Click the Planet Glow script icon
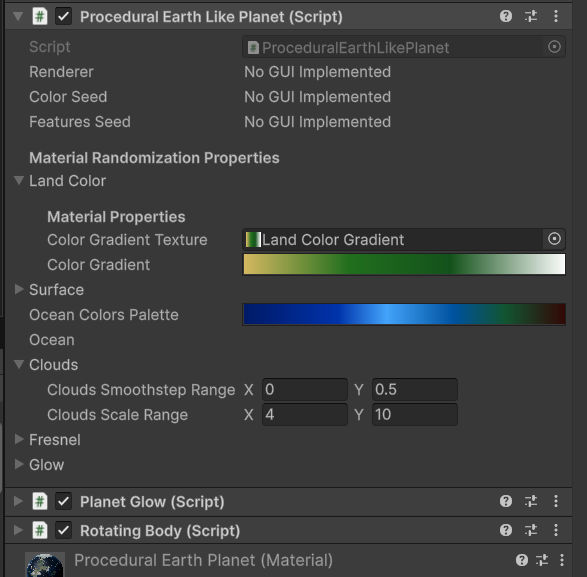This screenshot has width=587, height=577. click(x=40, y=501)
